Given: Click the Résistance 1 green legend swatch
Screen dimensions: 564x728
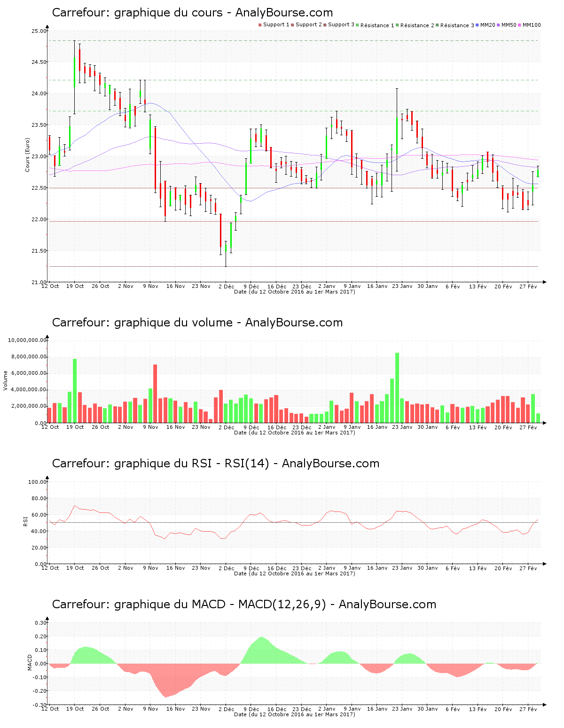Looking at the screenshot, I should (358, 25).
